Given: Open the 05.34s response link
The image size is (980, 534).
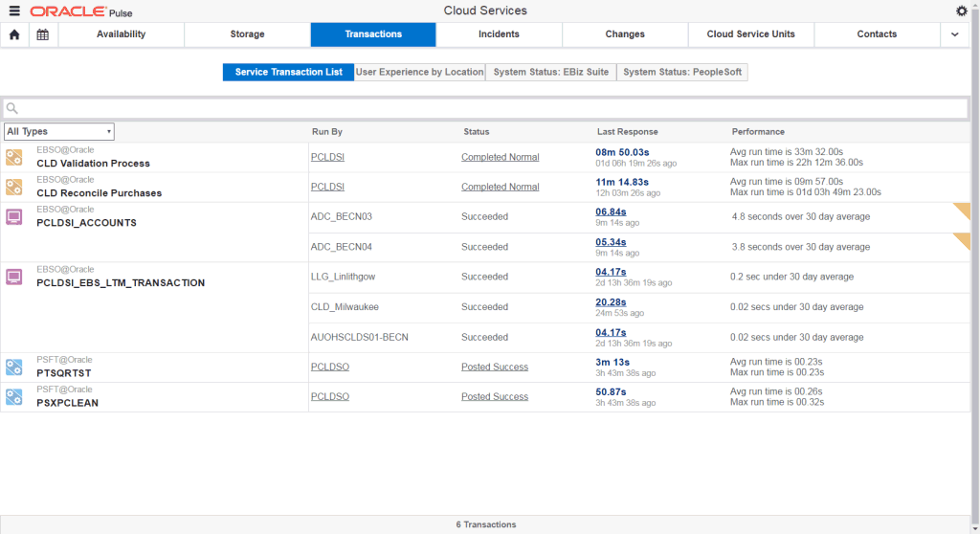Looking at the screenshot, I should [611, 242].
